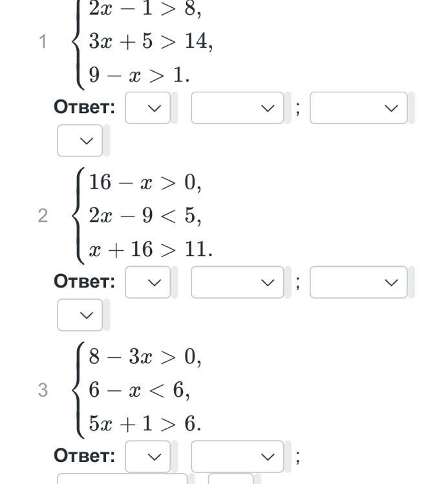Open the opening bracket dropdown for system 2
The width and height of the screenshot is (448, 484).
tap(147, 282)
